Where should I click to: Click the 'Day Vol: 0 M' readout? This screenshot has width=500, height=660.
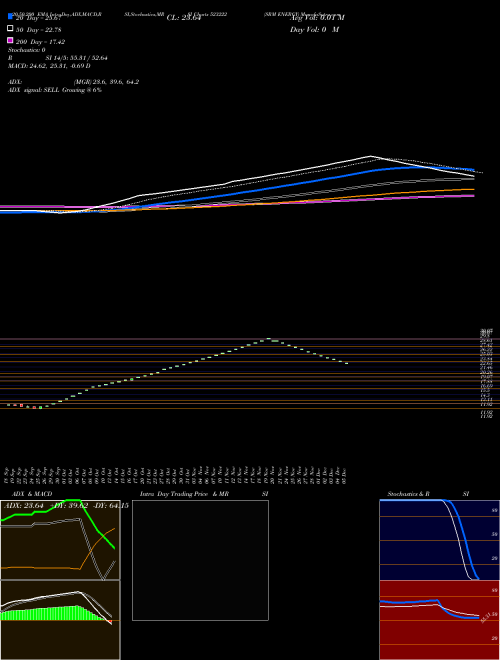coord(314,30)
